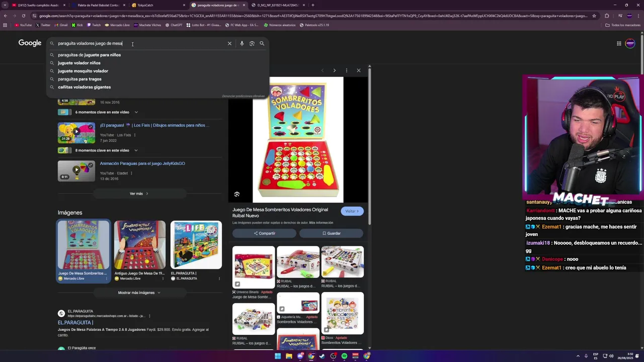Open 'EL.PARAGUITA |' result link

pos(75,323)
